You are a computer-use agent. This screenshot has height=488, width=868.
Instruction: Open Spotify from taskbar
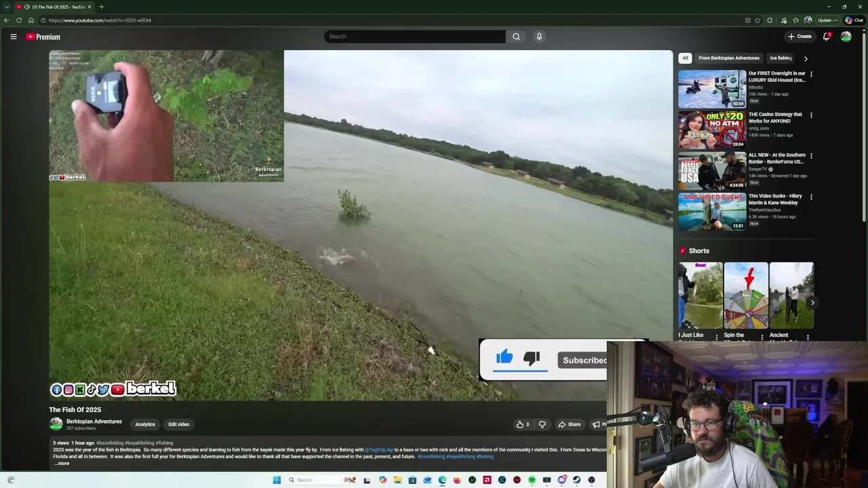[x=532, y=480]
